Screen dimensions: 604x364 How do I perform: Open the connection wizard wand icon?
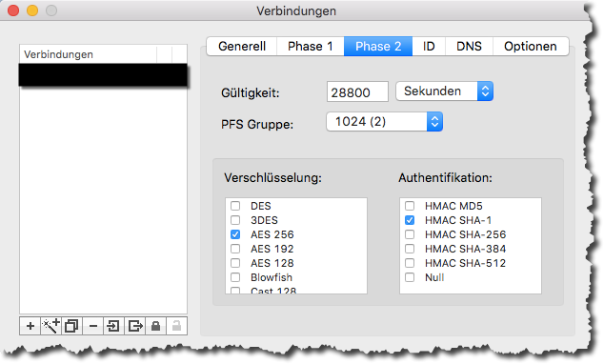tap(50, 326)
